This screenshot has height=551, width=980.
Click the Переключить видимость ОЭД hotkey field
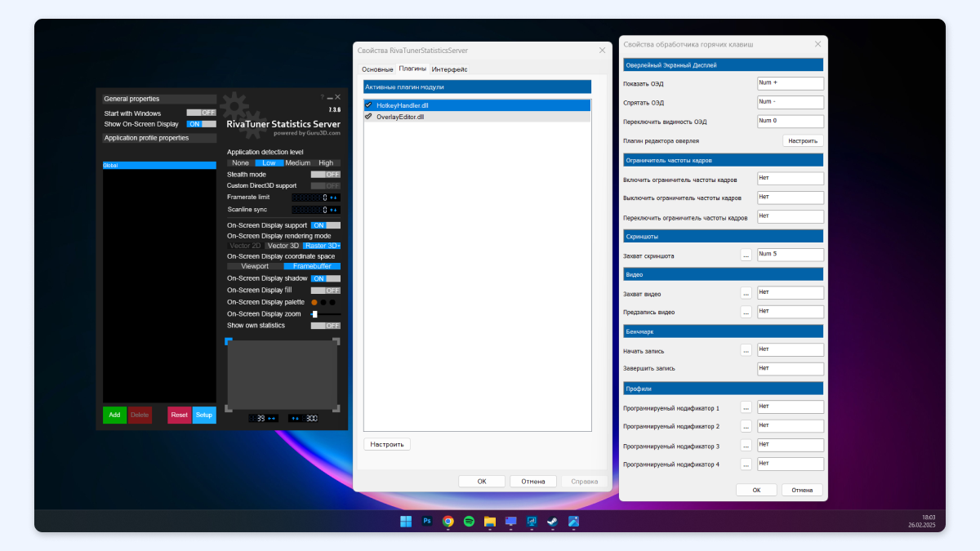click(x=791, y=122)
